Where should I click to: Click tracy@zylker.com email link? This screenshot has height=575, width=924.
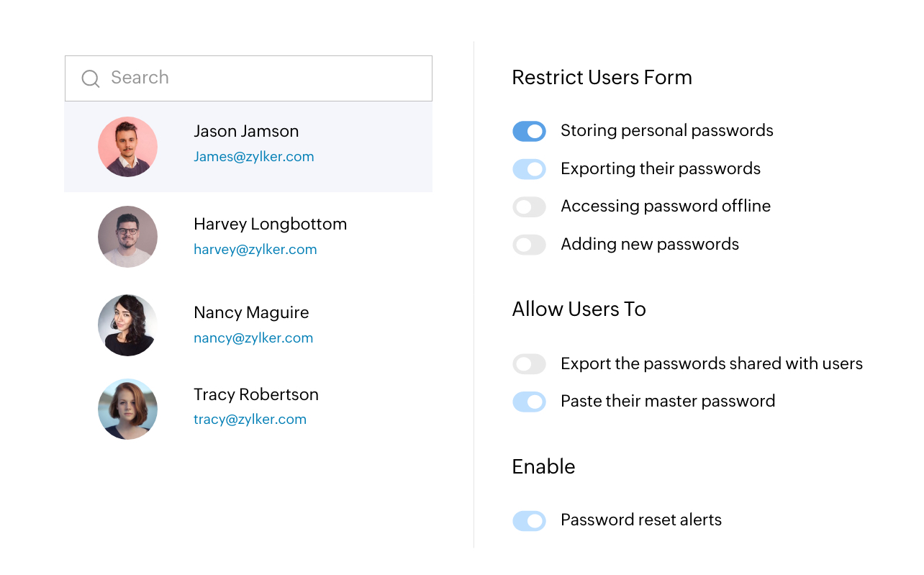point(250,420)
